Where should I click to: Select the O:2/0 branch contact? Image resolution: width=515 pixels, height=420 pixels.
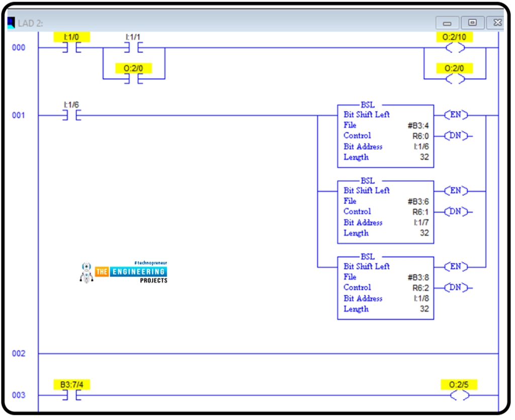(132, 78)
